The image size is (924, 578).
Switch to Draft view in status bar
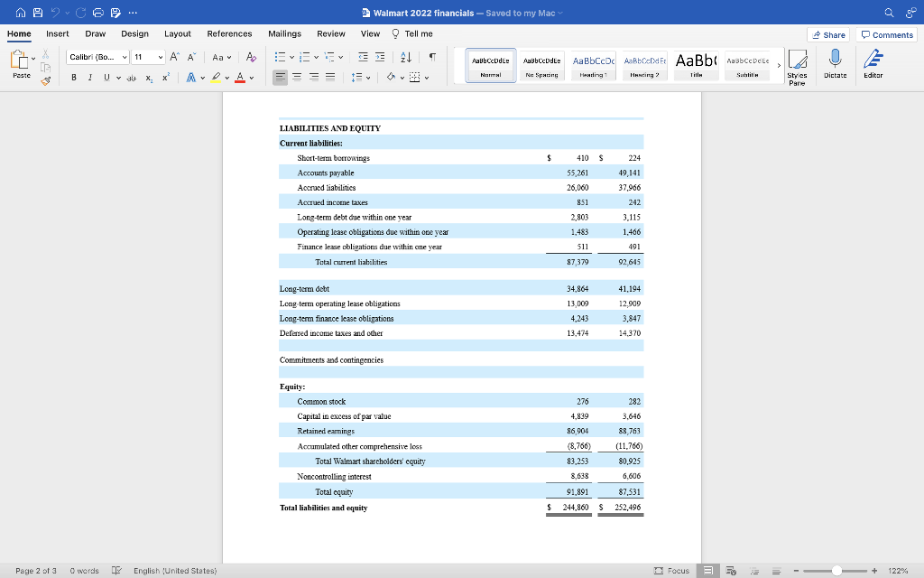pyautogui.click(x=777, y=571)
